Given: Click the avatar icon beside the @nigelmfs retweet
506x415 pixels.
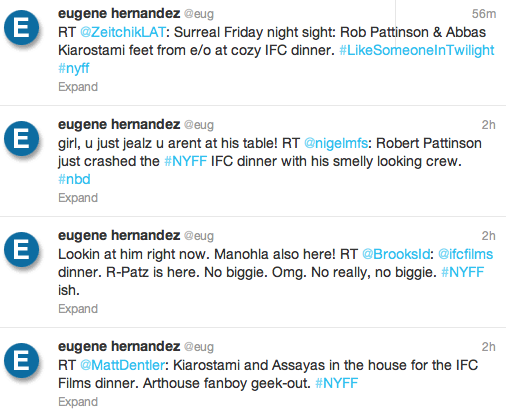Looking at the screenshot, I should 22,139.
